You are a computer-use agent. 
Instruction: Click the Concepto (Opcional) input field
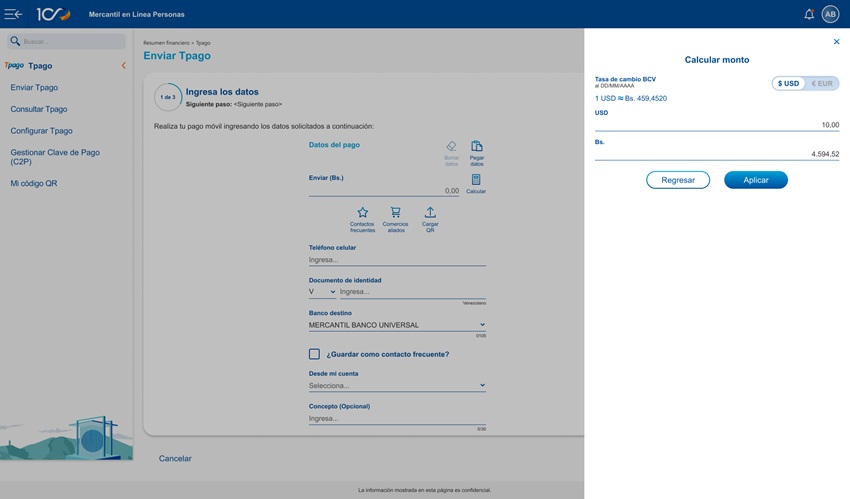point(397,418)
